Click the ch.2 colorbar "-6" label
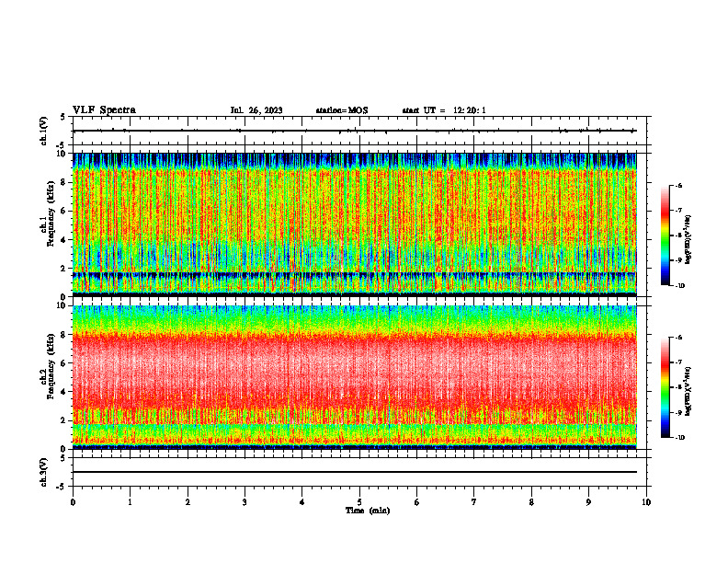The height and width of the screenshot is (563, 728). (679, 338)
